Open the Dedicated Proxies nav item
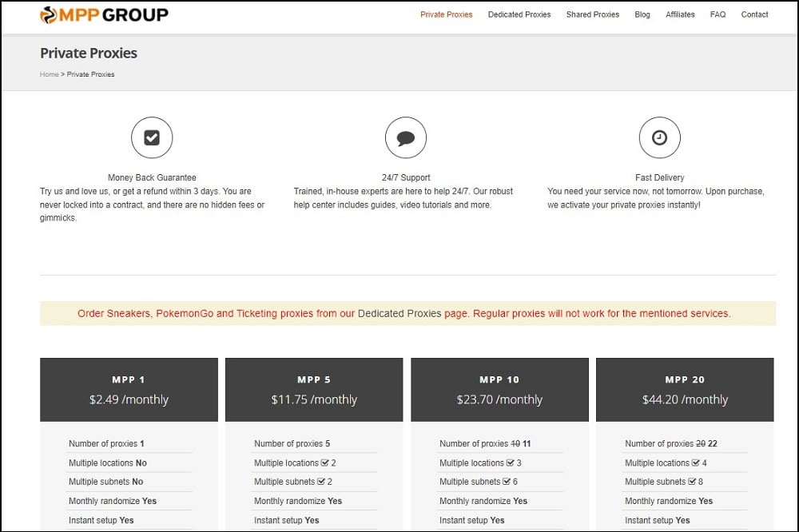Viewport: 799px width, 532px height. click(x=519, y=14)
